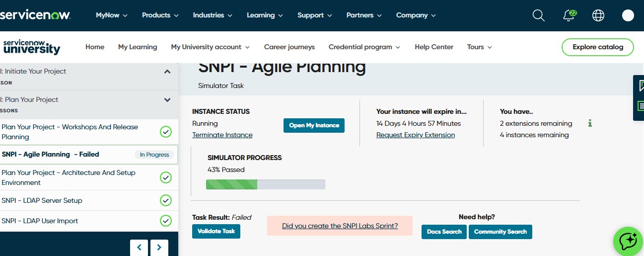644x256 pixels.
Task: Go to My Learning tab
Action: coord(138,47)
